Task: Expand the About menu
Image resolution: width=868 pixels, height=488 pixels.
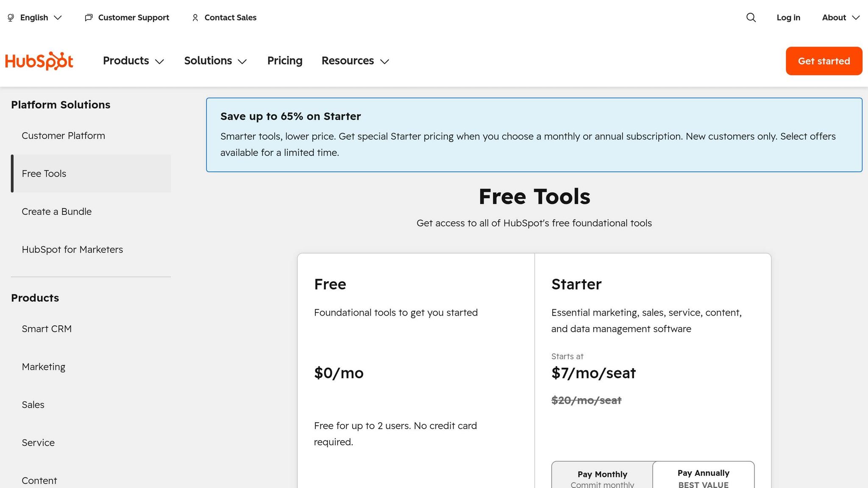Action: click(841, 17)
